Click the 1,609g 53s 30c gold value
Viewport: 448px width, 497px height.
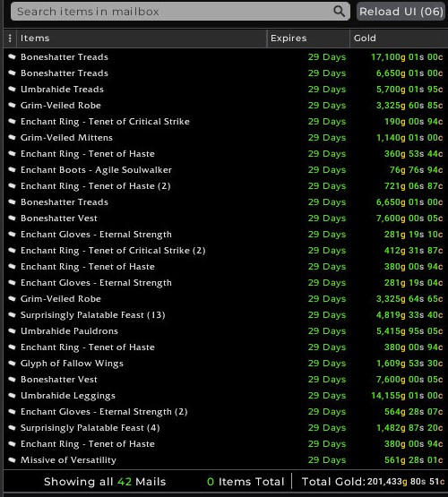tap(409, 364)
